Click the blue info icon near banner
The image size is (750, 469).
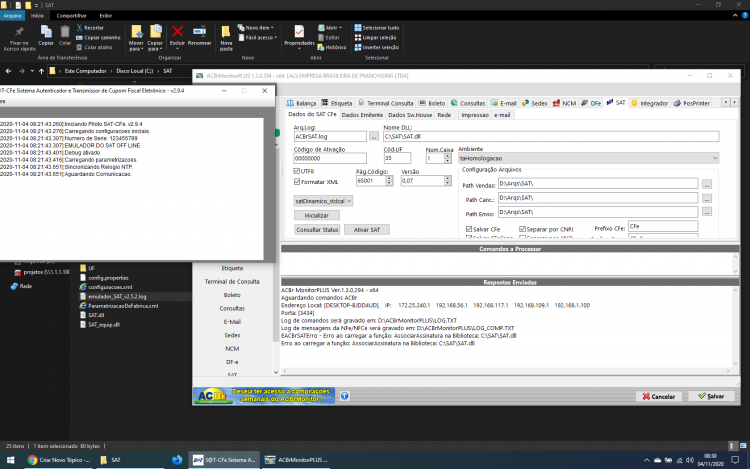coord(344,396)
